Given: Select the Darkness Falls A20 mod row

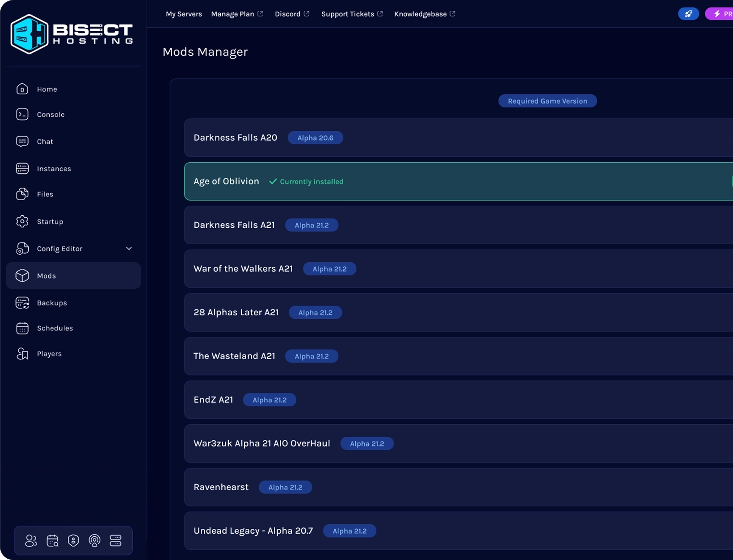Looking at the screenshot, I should point(459,138).
